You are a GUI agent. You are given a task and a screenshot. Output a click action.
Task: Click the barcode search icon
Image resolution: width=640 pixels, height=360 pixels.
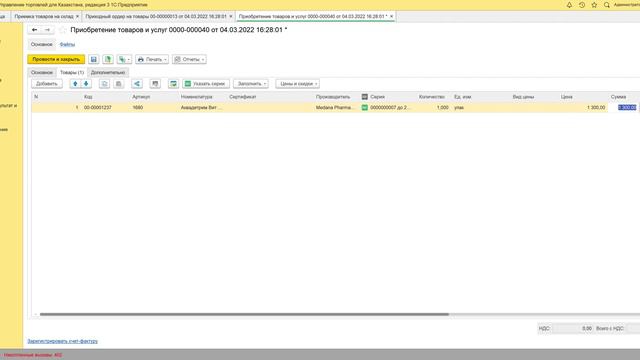[155, 84]
